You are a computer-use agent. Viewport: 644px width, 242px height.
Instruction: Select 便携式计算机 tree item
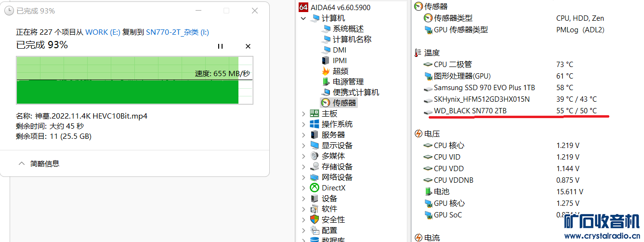[x=356, y=93]
